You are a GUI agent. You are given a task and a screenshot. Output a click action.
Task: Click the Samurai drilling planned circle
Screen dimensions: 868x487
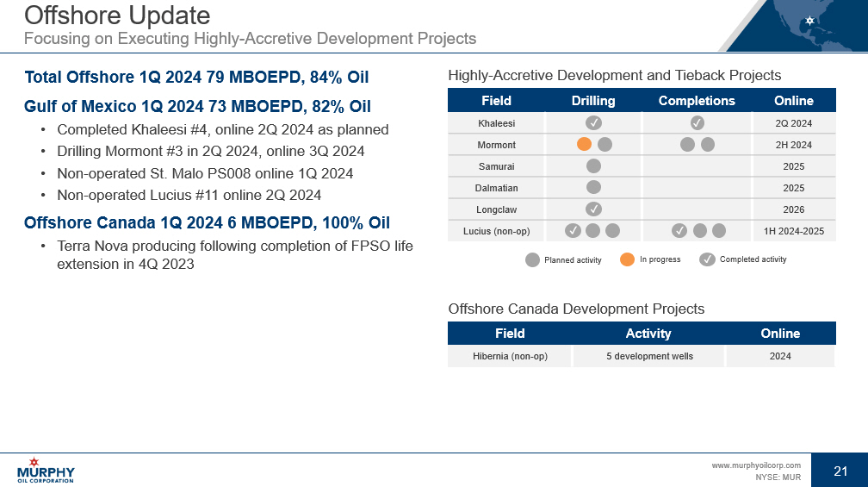coord(593,165)
